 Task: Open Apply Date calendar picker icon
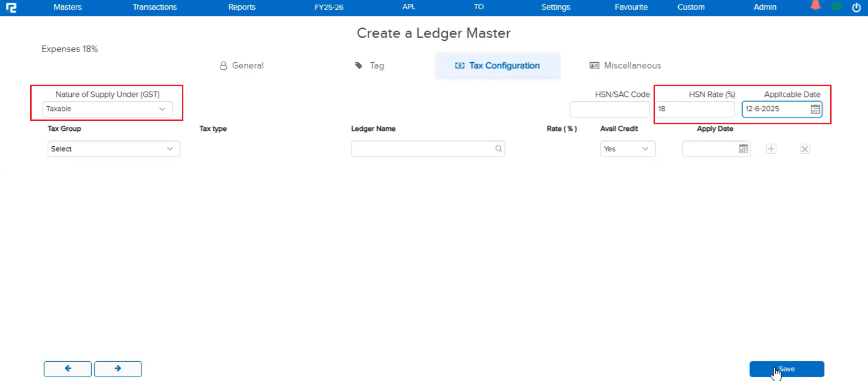(x=743, y=149)
